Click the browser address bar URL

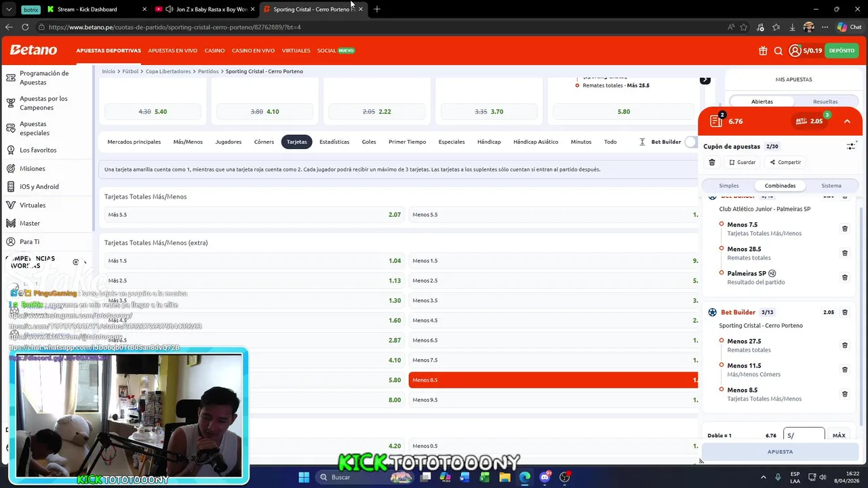coord(174,27)
